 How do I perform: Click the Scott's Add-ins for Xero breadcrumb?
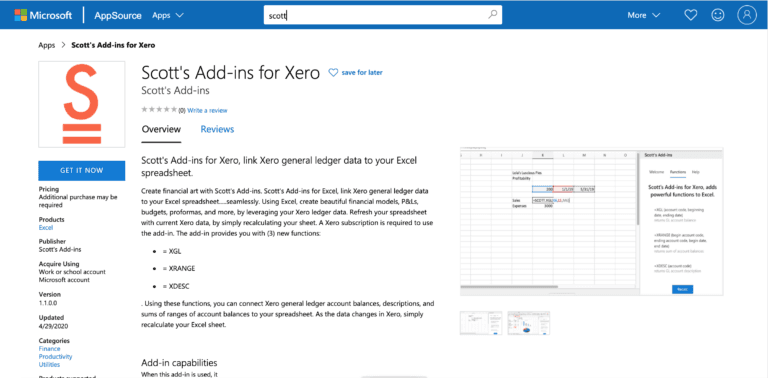pos(113,45)
